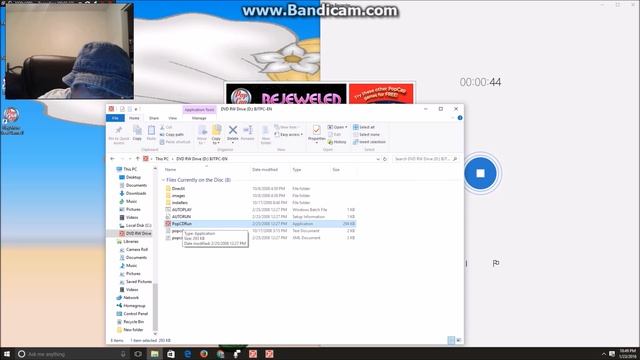The width and height of the screenshot is (640, 360).
Task: Click the Refresh button by address bar
Action: coord(385,159)
